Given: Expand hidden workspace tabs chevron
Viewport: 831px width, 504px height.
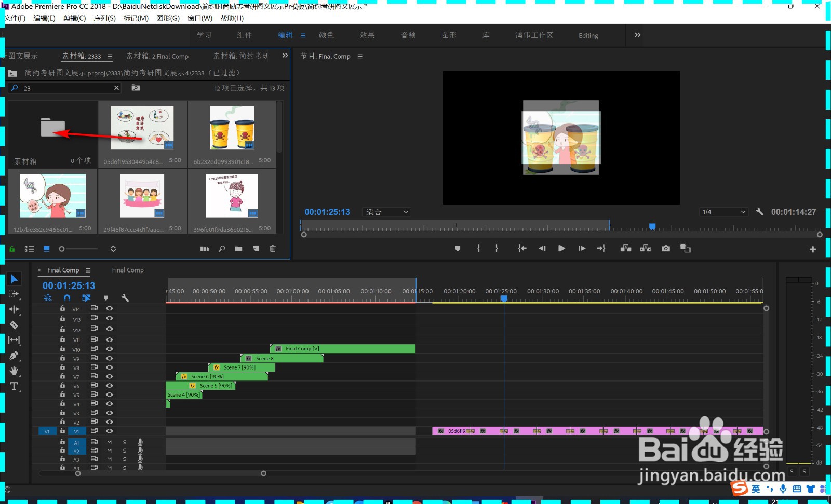Looking at the screenshot, I should pos(638,35).
